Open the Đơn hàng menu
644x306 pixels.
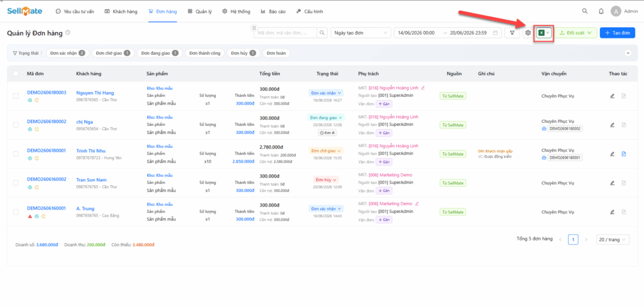click(163, 11)
